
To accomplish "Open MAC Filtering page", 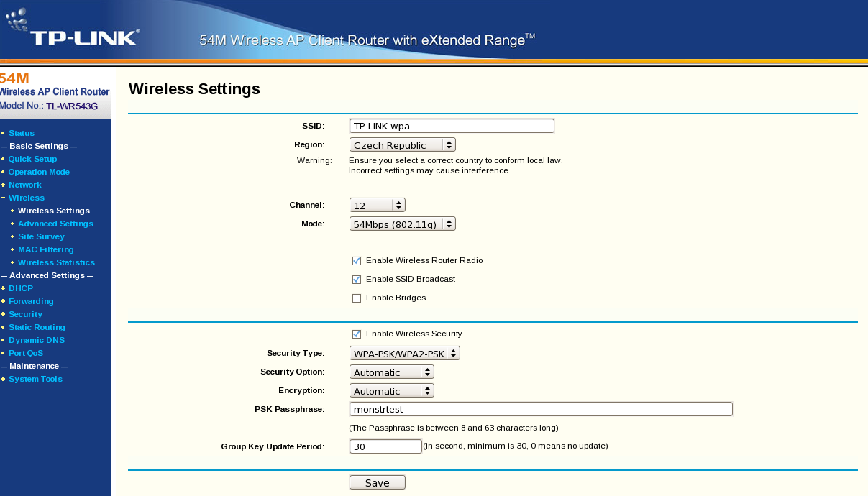I will point(46,249).
